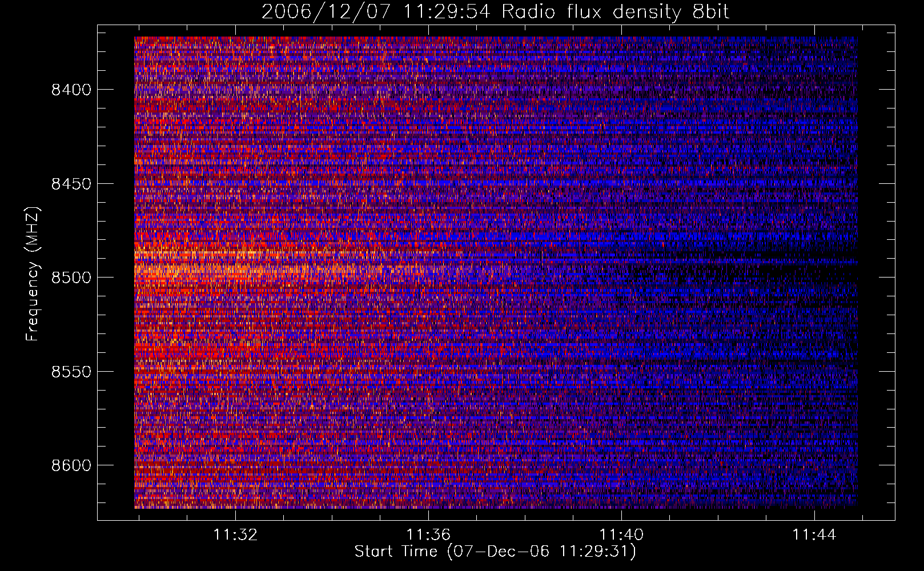924x571 pixels.
Task: Click the Frequency (MHZ) axis title
Action: pos(33,274)
